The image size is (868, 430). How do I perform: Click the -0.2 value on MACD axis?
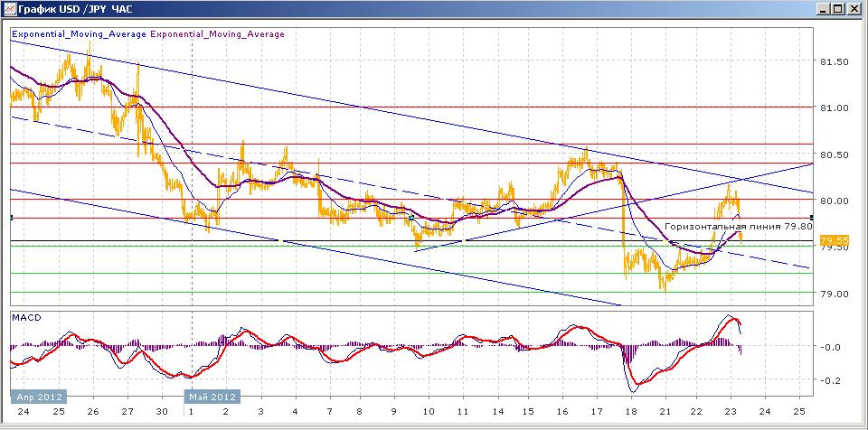[832, 380]
